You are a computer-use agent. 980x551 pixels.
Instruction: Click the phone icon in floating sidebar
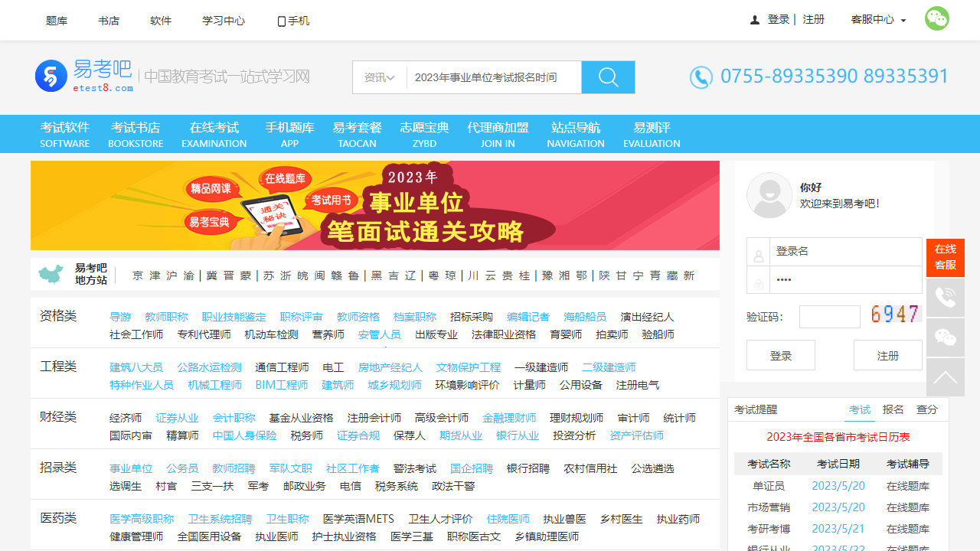point(945,298)
